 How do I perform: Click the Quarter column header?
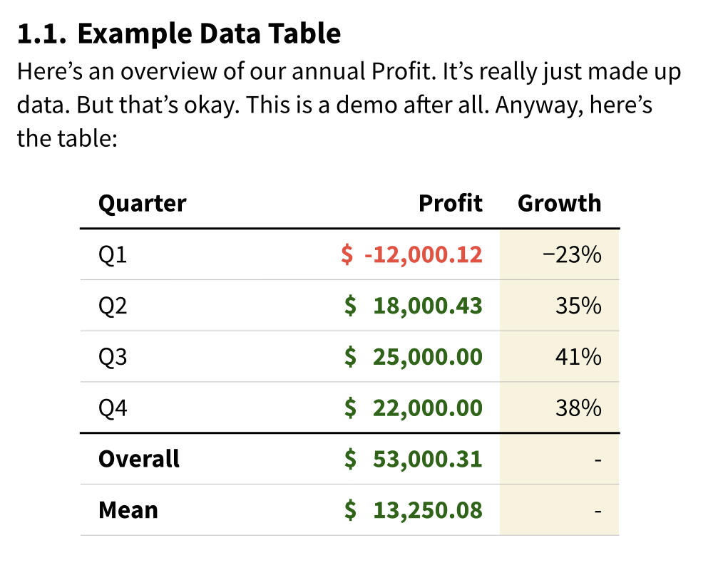pos(142,204)
